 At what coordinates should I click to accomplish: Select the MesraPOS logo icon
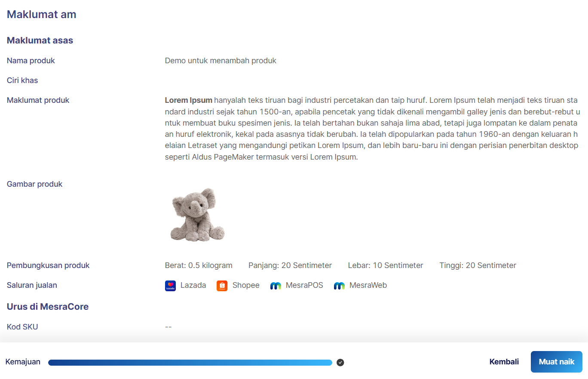276,286
